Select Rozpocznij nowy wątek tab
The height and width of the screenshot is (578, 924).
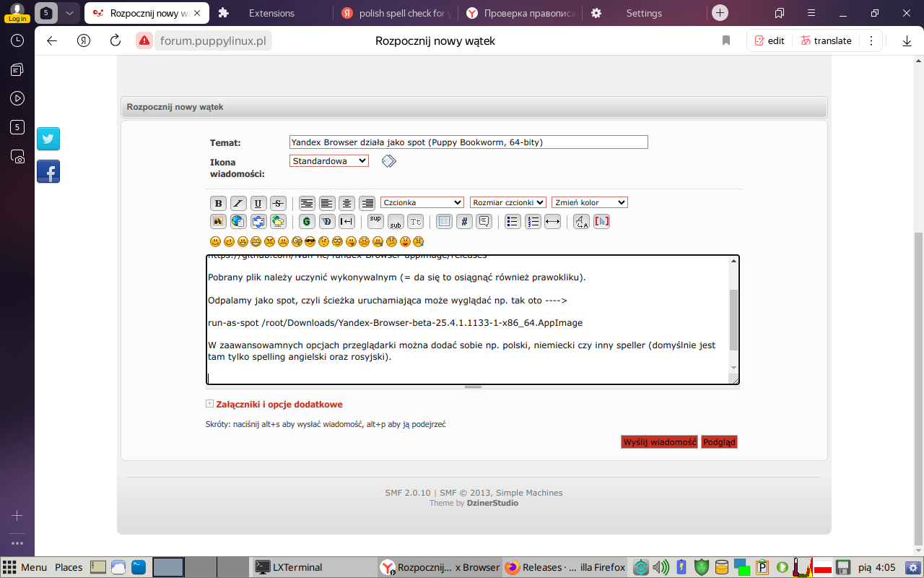(x=145, y=13)
